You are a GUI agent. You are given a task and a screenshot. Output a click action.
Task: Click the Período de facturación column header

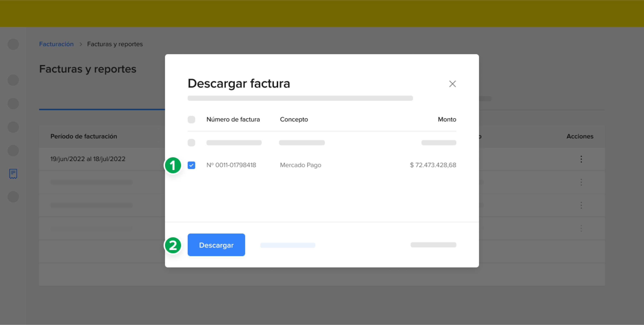click(84, 136)
